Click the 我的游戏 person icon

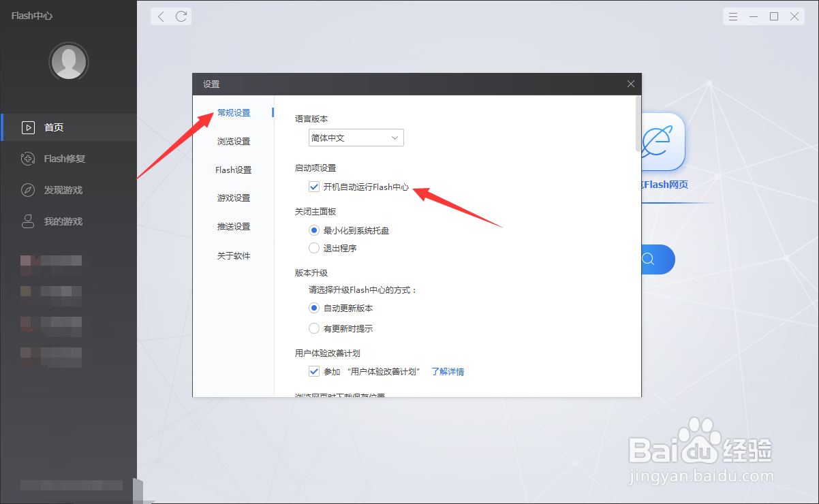pyautogui.click(x=28, y=221)
